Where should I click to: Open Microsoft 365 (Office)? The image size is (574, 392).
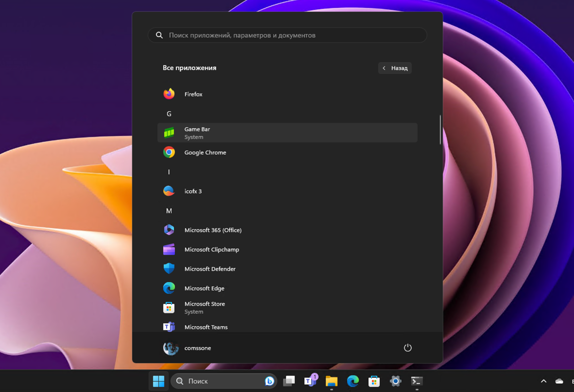click(212, 230)
